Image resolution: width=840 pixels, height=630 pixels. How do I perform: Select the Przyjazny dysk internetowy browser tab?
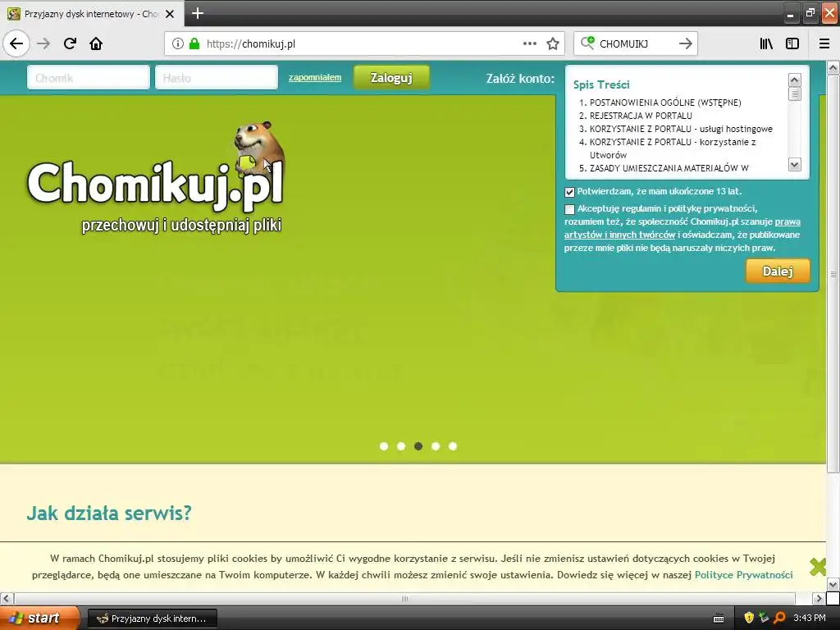(x=92, y=14)
